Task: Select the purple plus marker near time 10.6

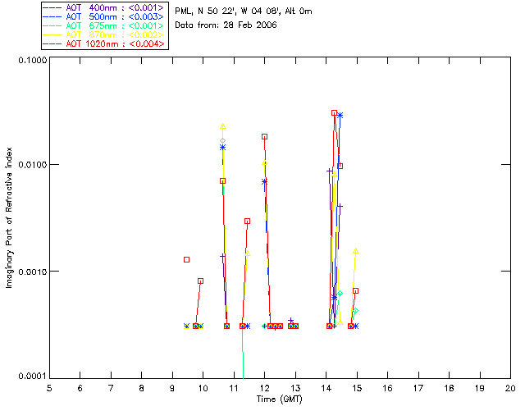Action: [x=222, y=256]
